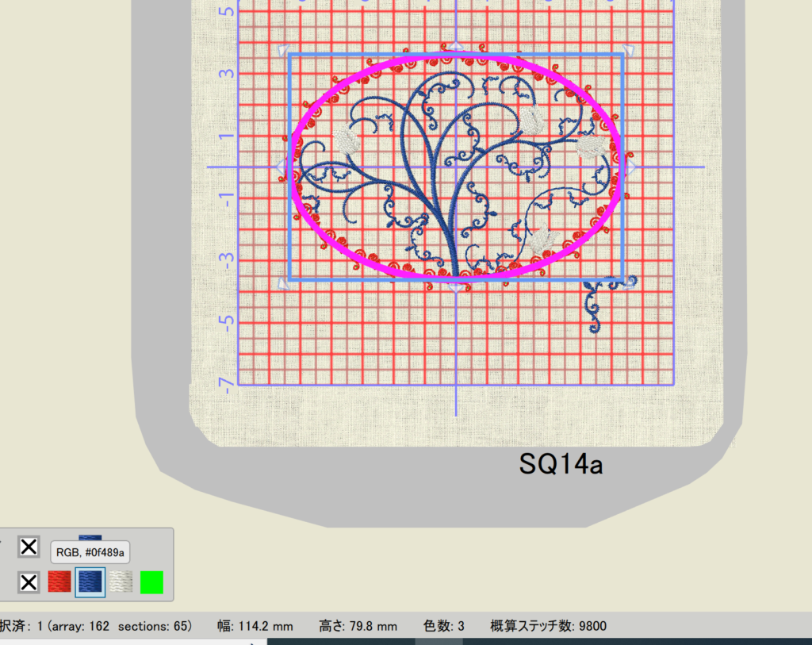
Task: Select the left-middle selection handle
Action: click(280, 167)
